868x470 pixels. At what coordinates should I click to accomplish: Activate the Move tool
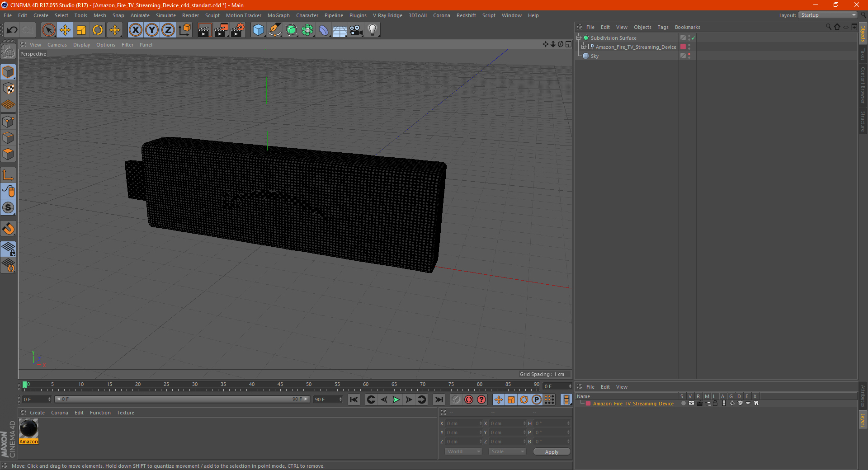click(65, 30)
